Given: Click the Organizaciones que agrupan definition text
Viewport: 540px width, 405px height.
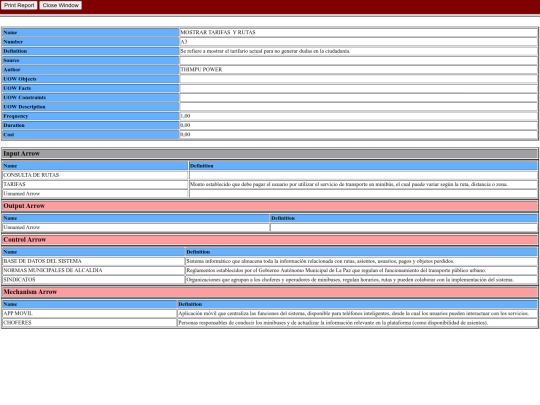Looking at the screenshot, I should [350, 280].
